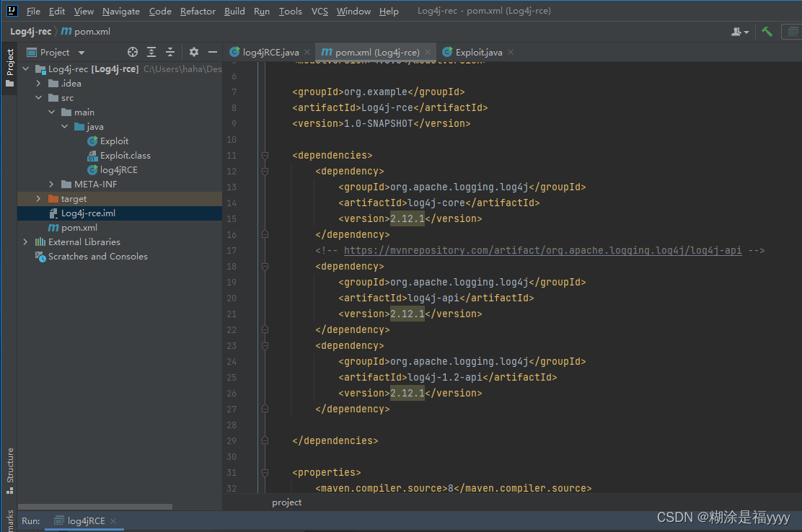Collapse the java folder
Image resolution: width=802 pixels, height=532 pixels.
coord(64,126)
